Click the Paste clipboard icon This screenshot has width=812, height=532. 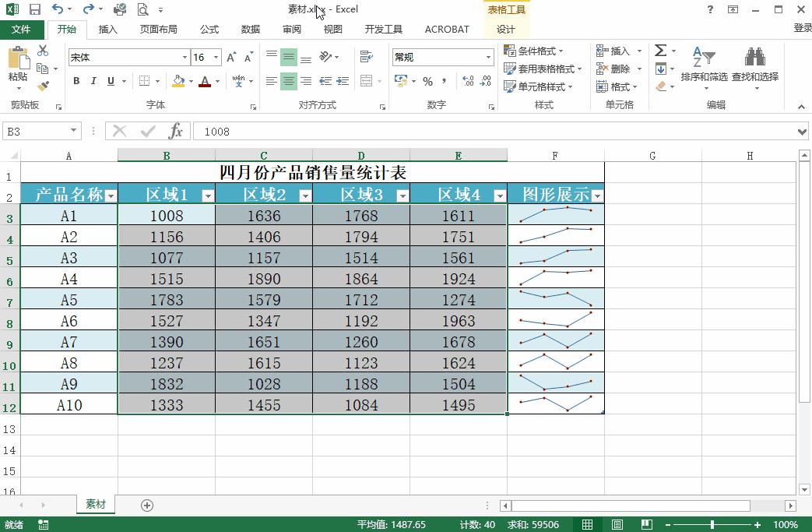[x=18, y=58]
